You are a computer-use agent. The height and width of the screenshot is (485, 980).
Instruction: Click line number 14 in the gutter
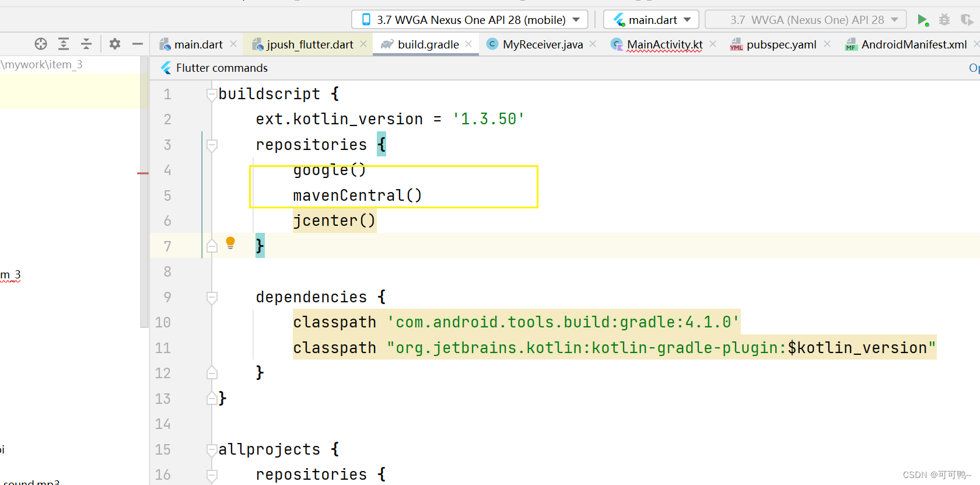(x=163, y=424)
